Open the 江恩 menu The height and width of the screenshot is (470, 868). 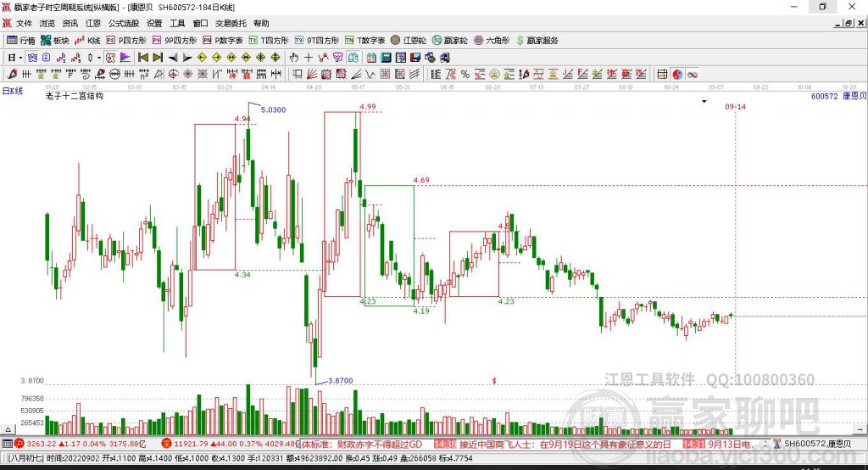tap(93, 23)
